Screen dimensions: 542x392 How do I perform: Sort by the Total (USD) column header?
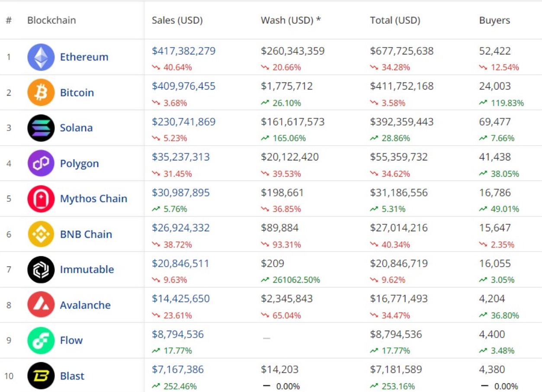(x=395, y=20)
